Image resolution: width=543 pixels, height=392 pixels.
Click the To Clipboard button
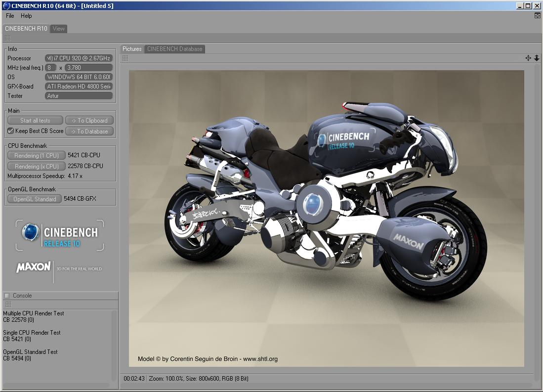pos(89,121)
